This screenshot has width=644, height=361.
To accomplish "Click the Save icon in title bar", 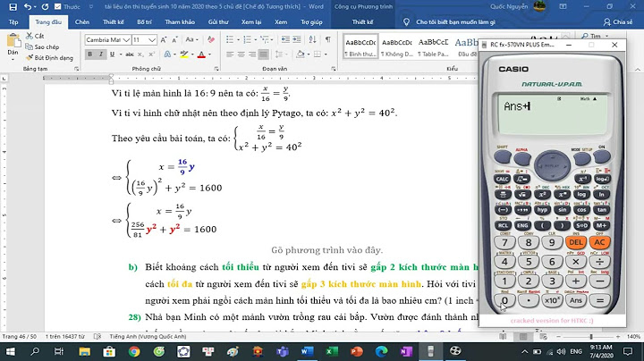I will 13,6.
